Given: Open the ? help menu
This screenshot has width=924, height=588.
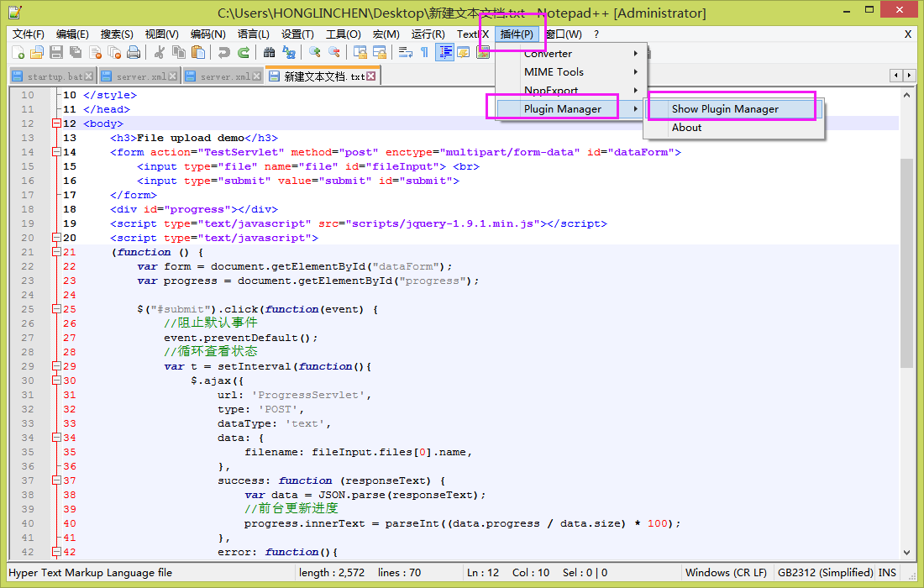Looking at the screenshot, I should click(x=596, y=34).
